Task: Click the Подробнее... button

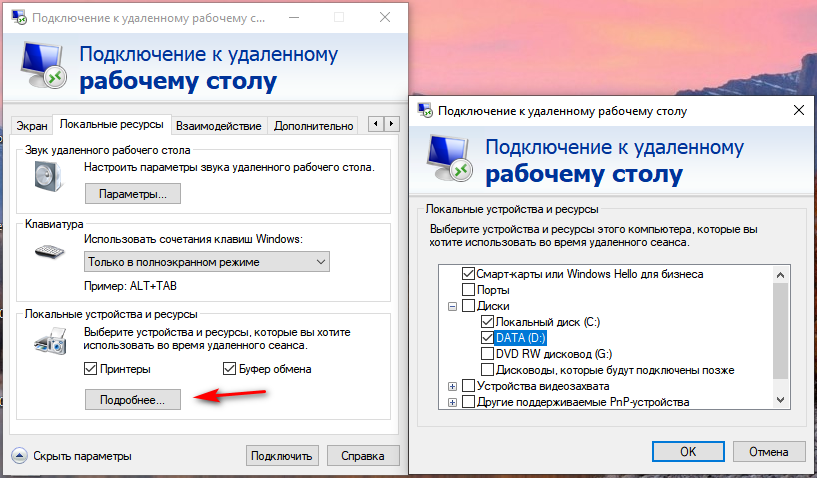Action: pos(132,399)
